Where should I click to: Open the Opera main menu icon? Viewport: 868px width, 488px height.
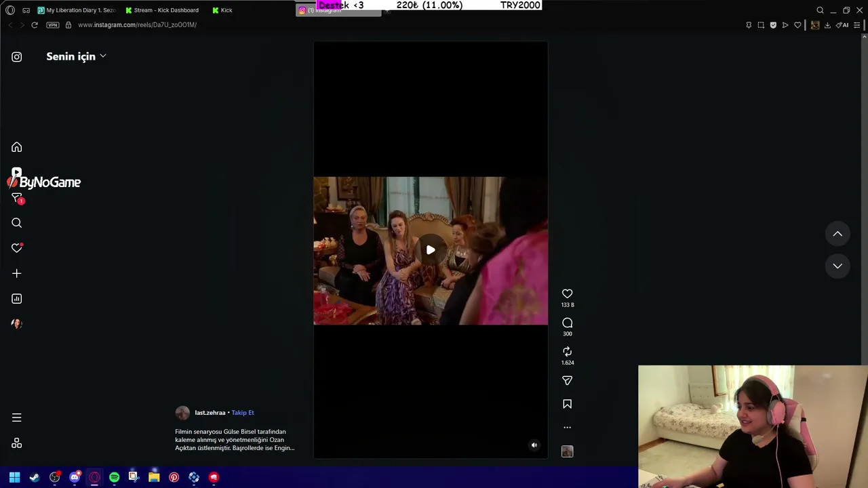coord(10,10)
